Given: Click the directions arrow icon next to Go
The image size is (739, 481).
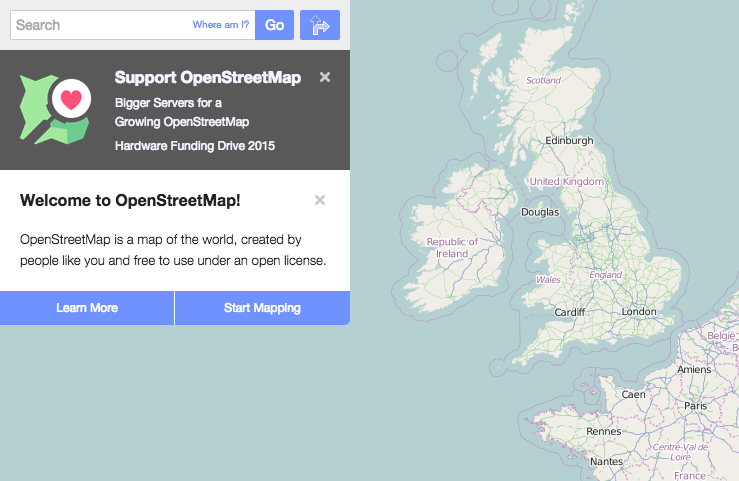Looking at the screenshot, I should tap(319, 25).
